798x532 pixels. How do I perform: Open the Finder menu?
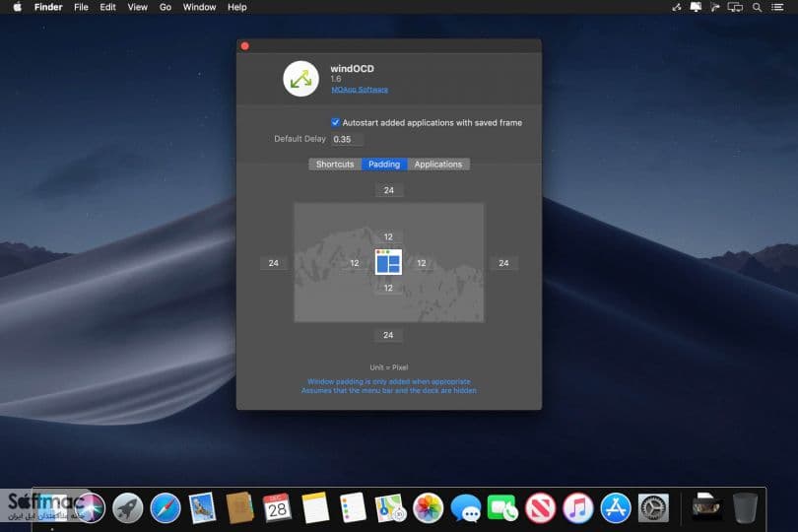tap(48, 7)
